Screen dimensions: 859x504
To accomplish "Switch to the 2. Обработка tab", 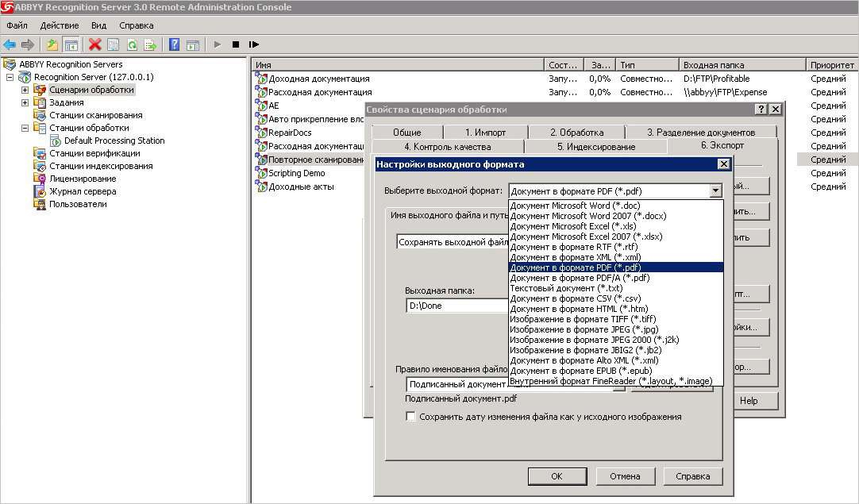I will 577,132.
